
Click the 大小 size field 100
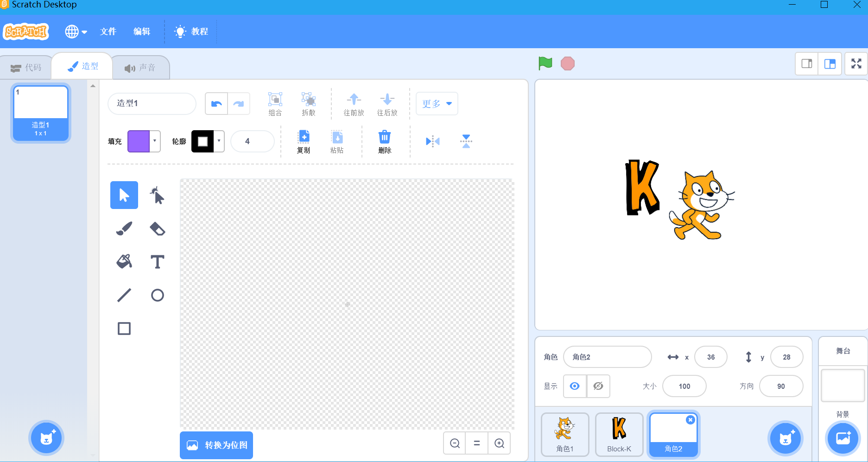(684, 386)
